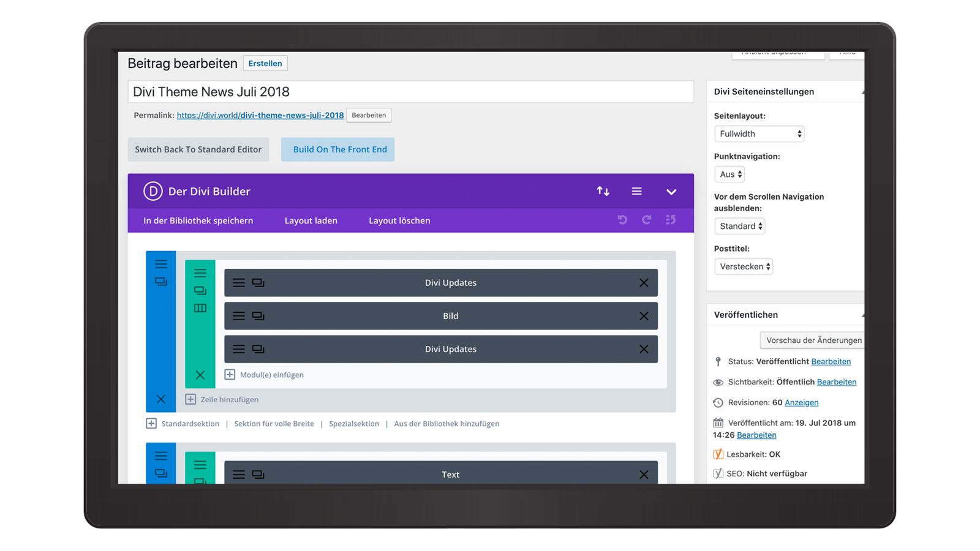Open second green row settings icon
This screenshot has width=980, height=551.
[x=200, y=465]
